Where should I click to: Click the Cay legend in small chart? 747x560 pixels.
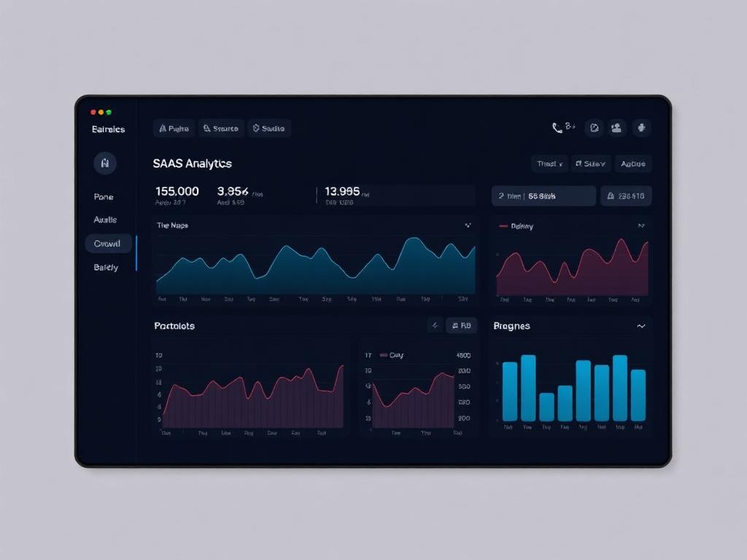392,355
